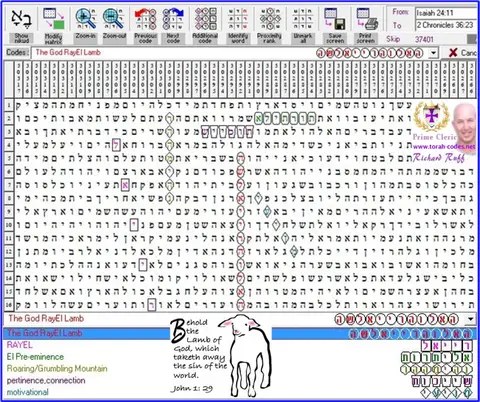This screenshot has height=402, width=480.
Task: Click the lamb illustration image
Action: coord(245,355)
